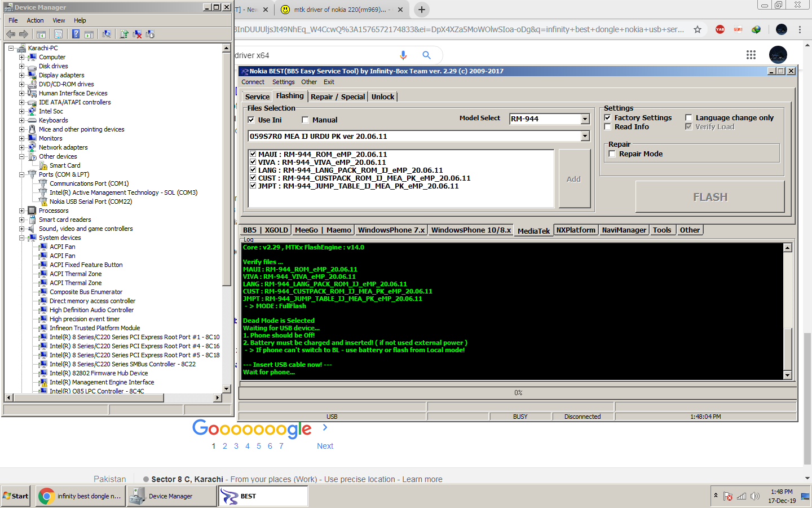Show hidden system tray icons
The width and height of the screenshot is (812, 508).
716,496
